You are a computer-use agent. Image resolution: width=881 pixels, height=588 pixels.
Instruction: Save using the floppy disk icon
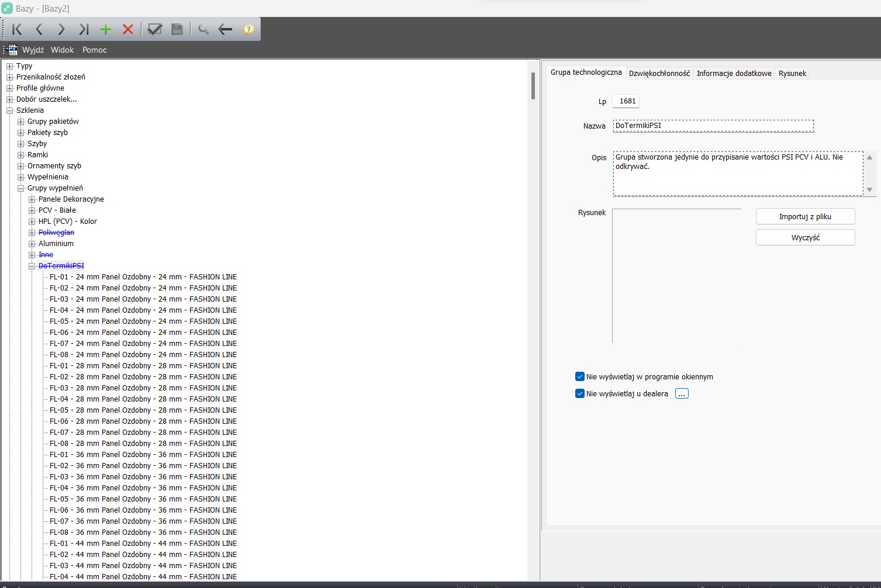[x=177, y=29]
